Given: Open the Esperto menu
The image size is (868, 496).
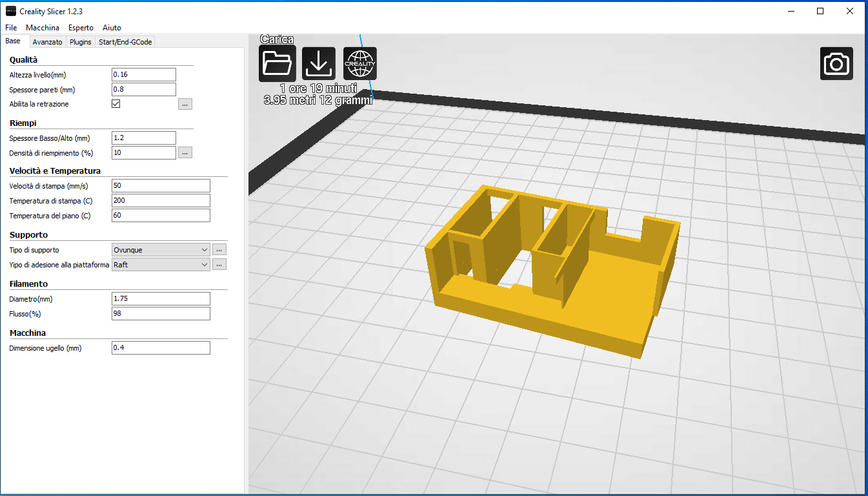Looking at the screenshot, I should point(81,28).
